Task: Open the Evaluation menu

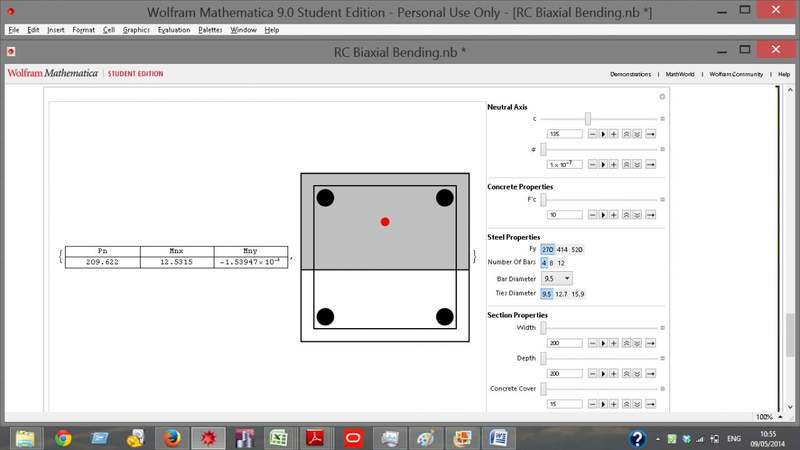Action: pos(174,30)
